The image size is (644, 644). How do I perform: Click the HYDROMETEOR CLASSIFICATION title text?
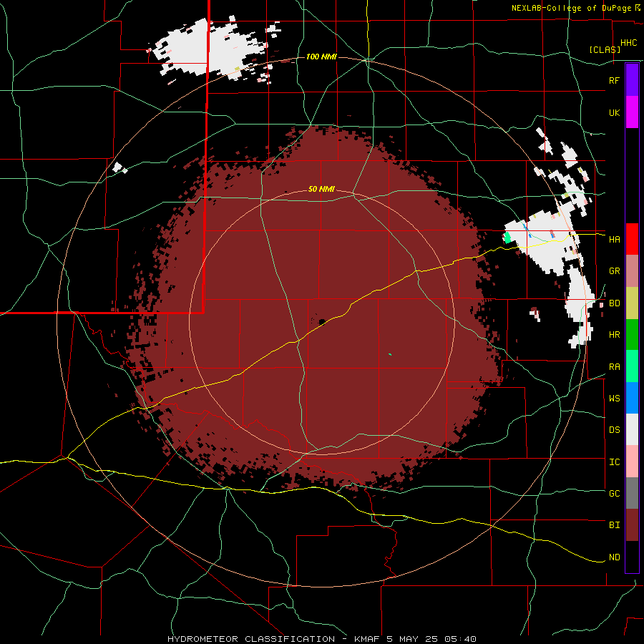tap(251, 639)
